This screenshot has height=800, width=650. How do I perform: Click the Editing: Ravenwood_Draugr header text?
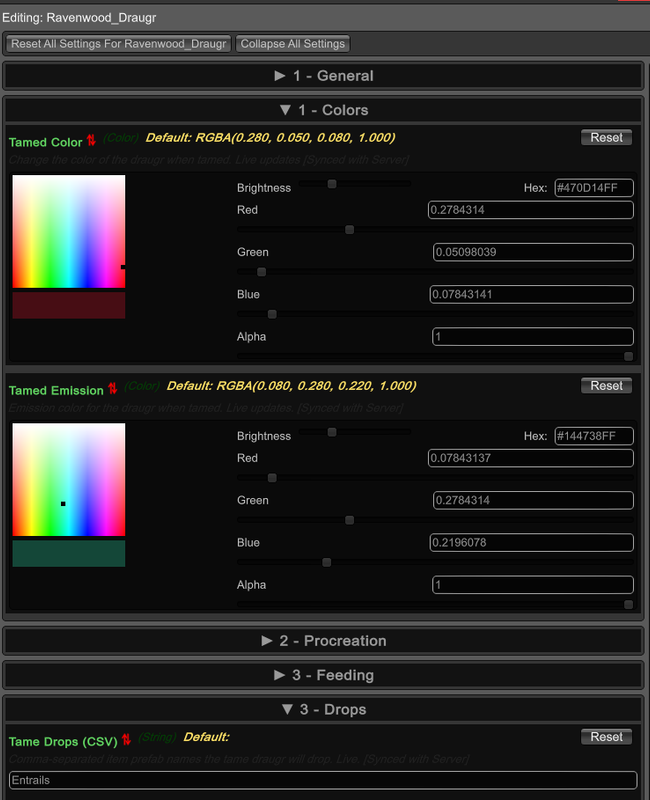tap(79, 18)
